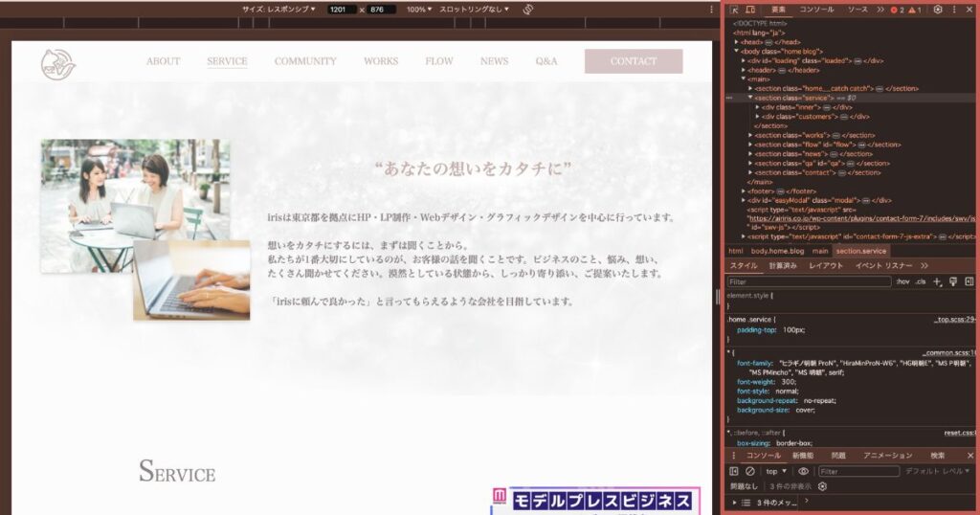The width and height of the screenshot is (980, 515).
Task: Click the viewport width field 1201
Action: point(342,10)
